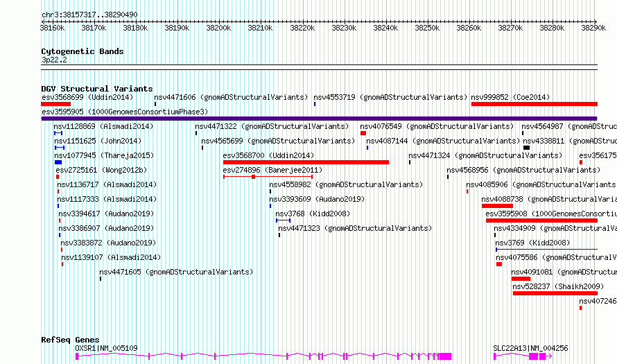Click nsv4076549 gnomAD variant label
Viewport: 617px width, 364px height.
coord(437,126)
